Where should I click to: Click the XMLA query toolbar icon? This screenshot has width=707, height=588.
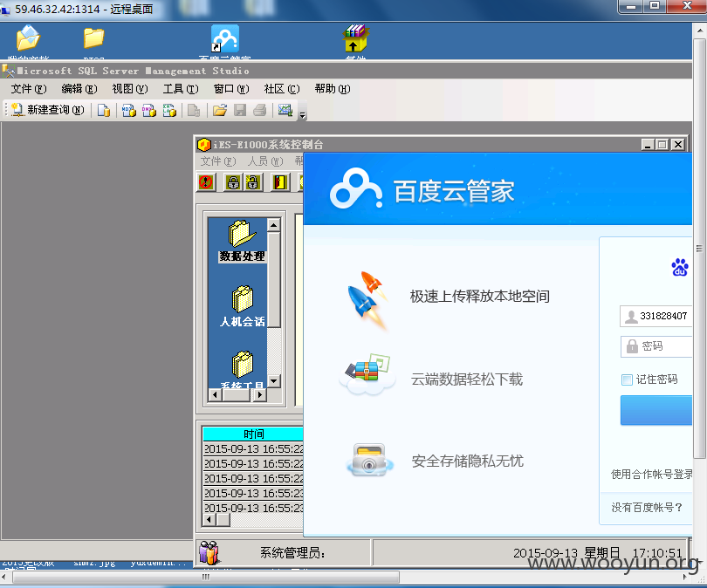point(169,110)
